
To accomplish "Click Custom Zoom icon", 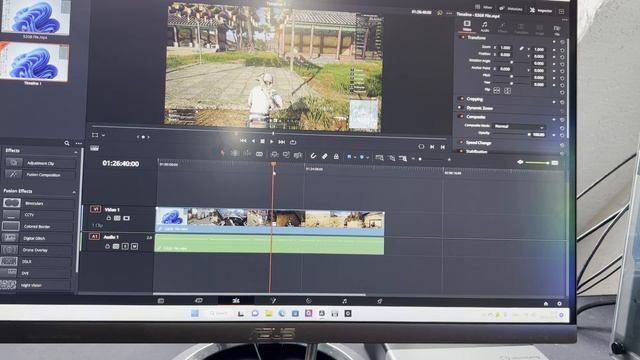I will click(403, 158).
